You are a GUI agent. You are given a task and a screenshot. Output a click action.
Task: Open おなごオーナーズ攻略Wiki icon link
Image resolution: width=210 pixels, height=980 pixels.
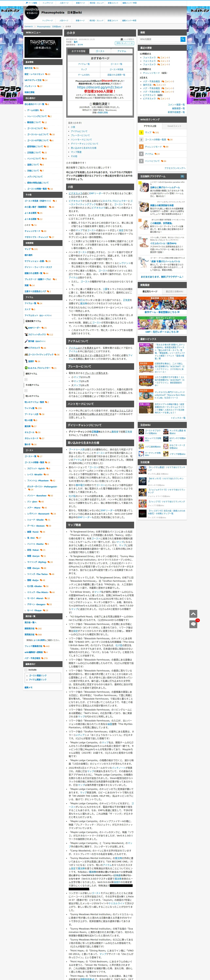[x=166, y=446]
